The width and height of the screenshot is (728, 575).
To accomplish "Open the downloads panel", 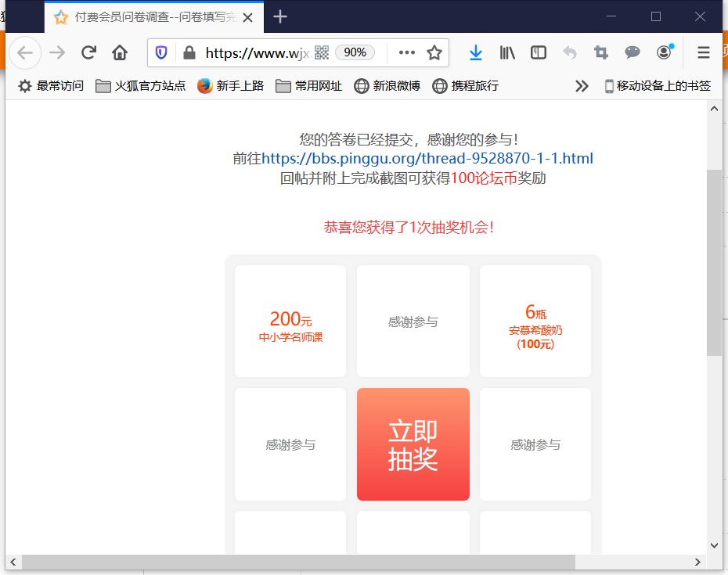I will (475, 53).
